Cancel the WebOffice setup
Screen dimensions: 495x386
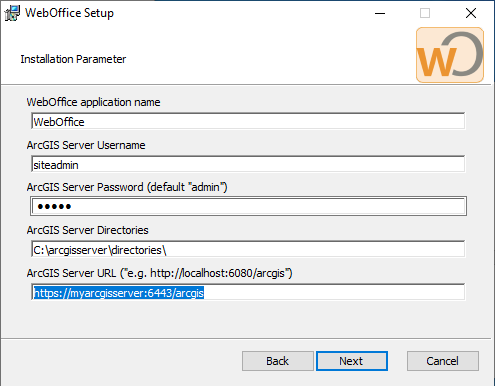[443, 361]
